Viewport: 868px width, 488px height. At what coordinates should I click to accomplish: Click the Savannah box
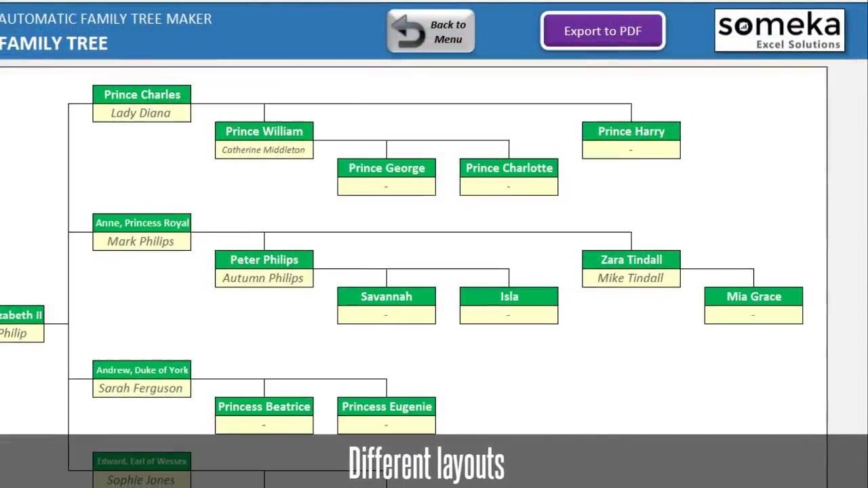[386, 296]
